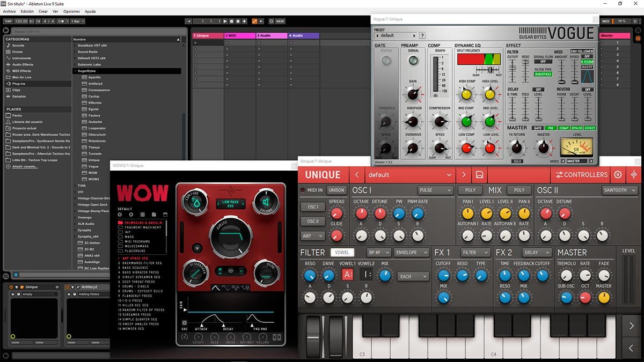Shift Unique keyboard right with arrow
Viewport: 644px width, 362px height.
631,326
